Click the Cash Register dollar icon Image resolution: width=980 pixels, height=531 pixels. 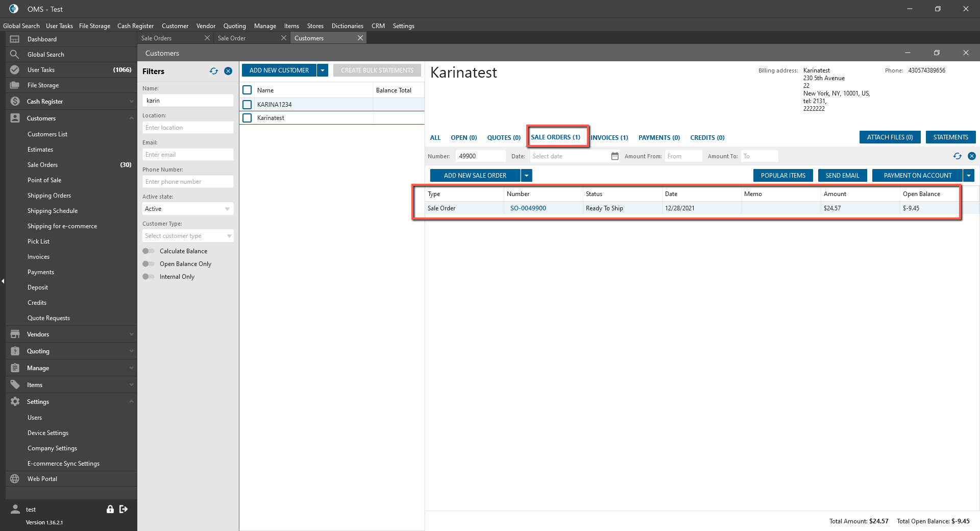coord(15,102)
